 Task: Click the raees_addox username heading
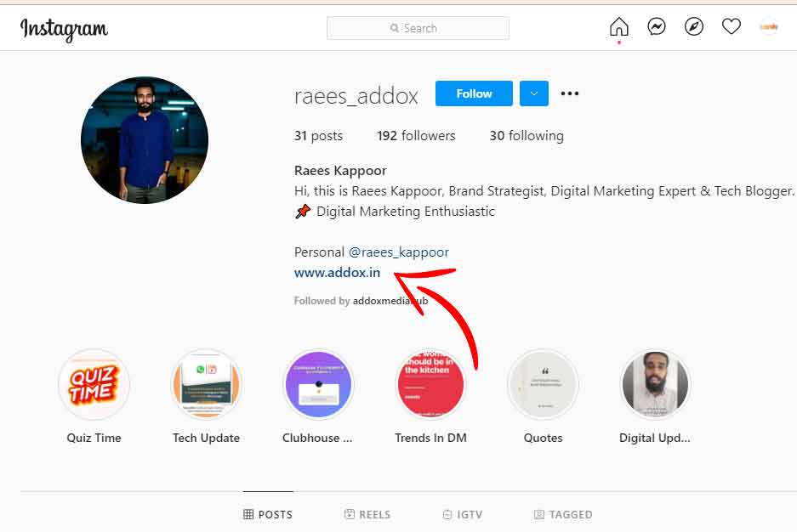(356, 95)
